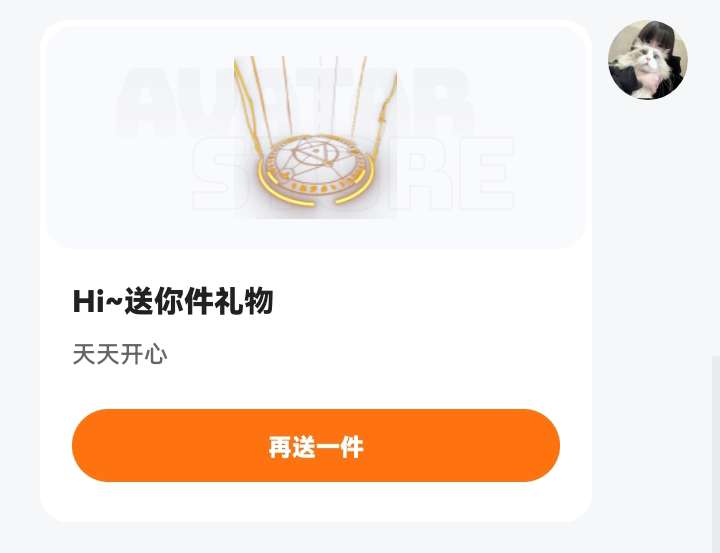
Task: Click the orange 再送一件 button
Action: [316, 446]
